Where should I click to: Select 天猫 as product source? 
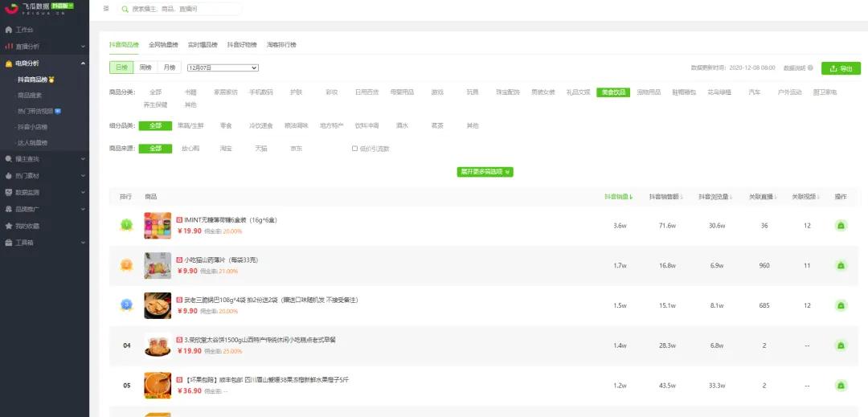tap(260, 149)
